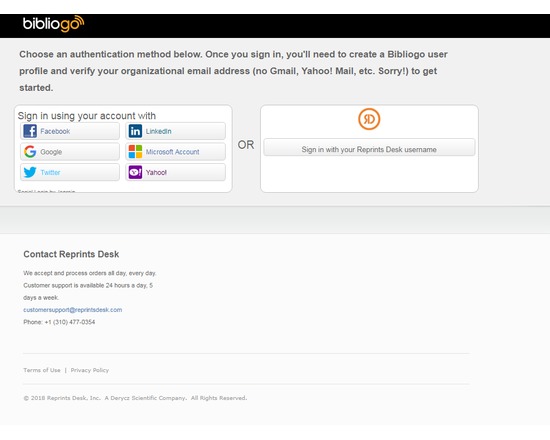This screenshot has height=440, width=550.
Task: Sign in using LinkedIn account label
Action: coord(159,131)
